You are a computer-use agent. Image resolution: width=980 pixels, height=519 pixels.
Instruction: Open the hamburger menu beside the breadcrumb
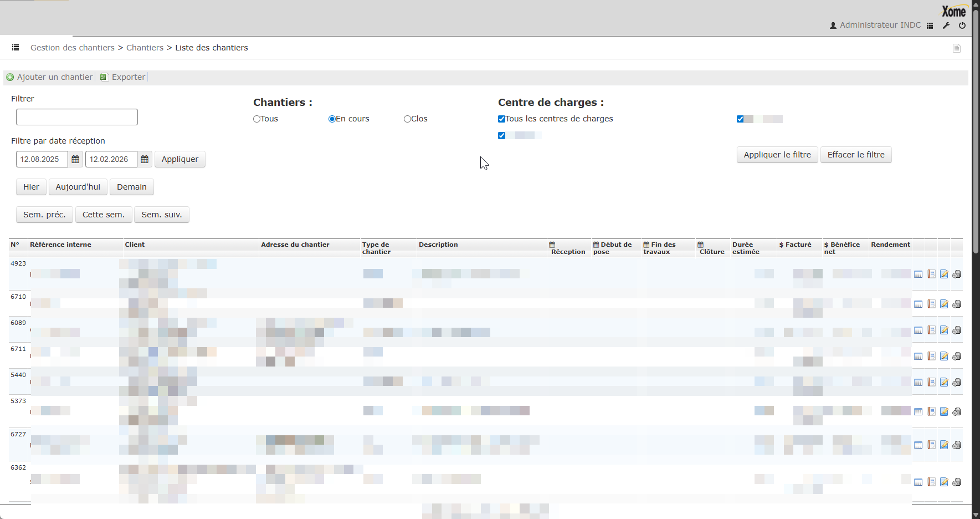click(x=16, y=48)
